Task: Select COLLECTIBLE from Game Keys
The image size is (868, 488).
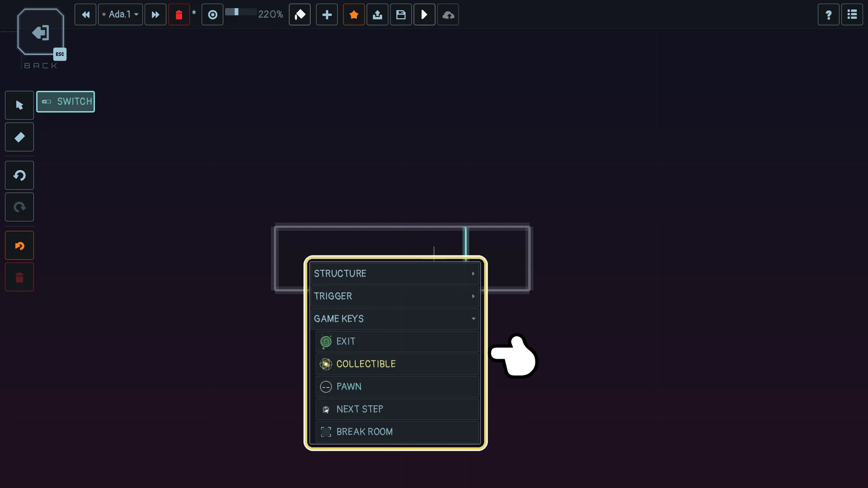Action: (397, 364)
